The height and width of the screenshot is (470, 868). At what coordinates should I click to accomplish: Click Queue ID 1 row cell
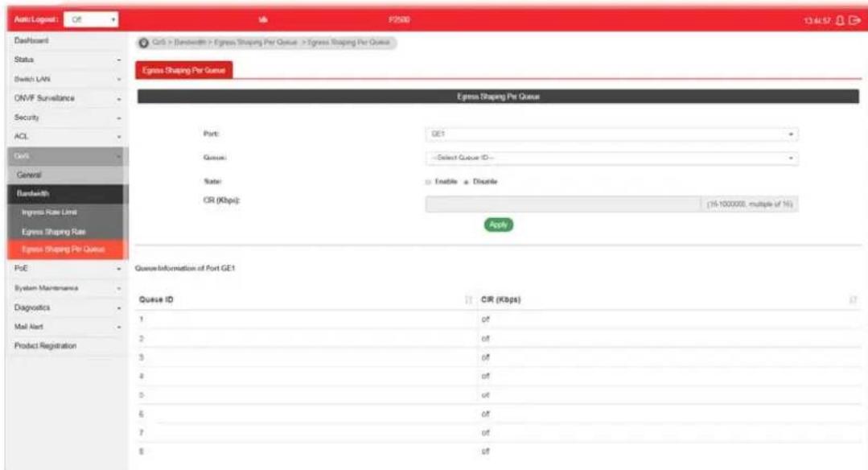(307, 320)
